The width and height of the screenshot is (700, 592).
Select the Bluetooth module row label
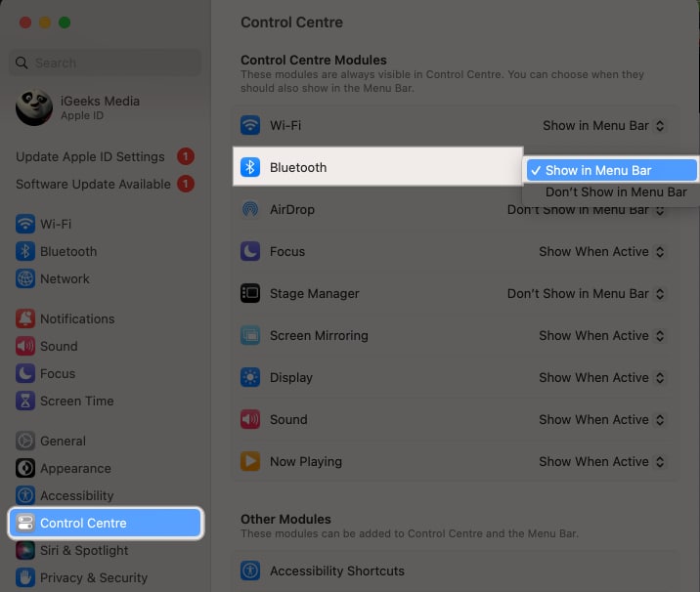pyautogui.click(x=298, y=167)
